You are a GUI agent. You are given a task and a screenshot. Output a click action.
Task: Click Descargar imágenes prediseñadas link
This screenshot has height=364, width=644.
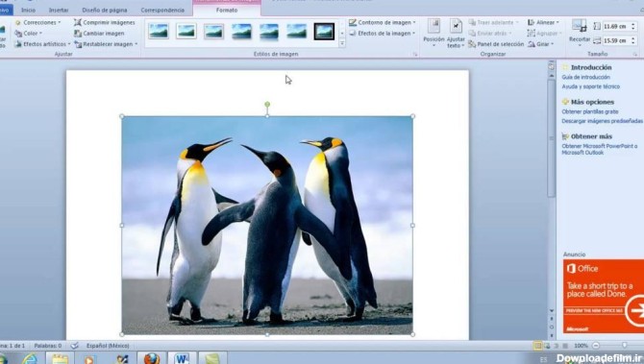[x=602, y=121]
